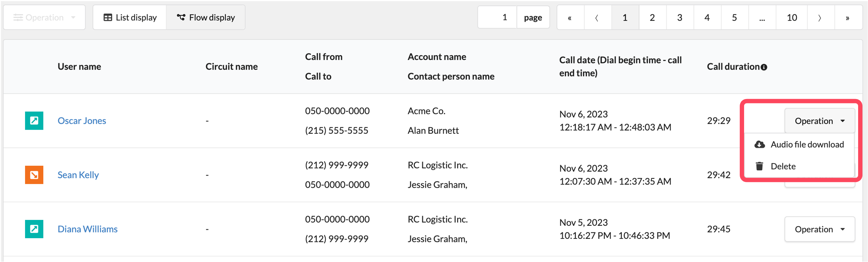This screenshot has height=262, width=868.
Task: Open Oscar Jones user link
Action: [x=82, y=121]
